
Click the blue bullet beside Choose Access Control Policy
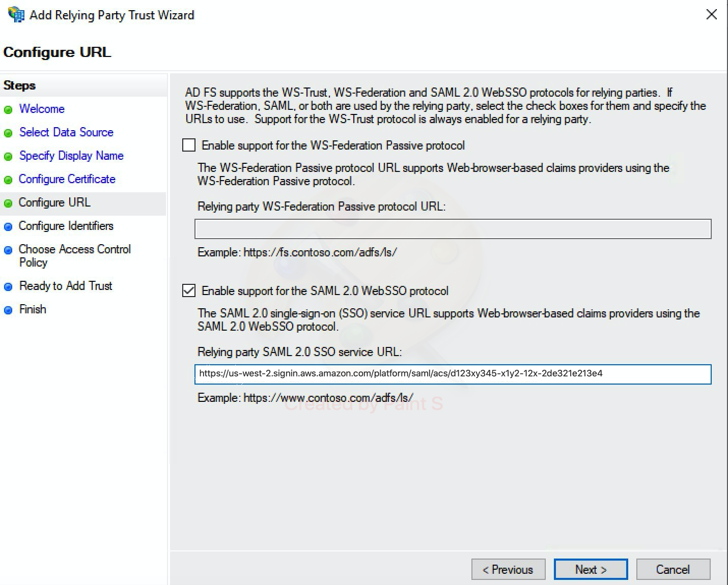pyautogui.click(x=9, y=250)
